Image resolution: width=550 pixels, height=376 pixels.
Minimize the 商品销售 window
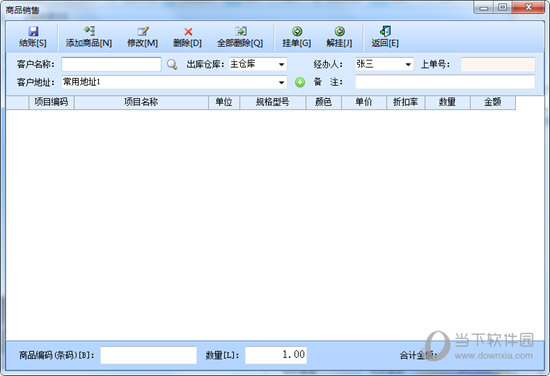(x=484, y=7)
